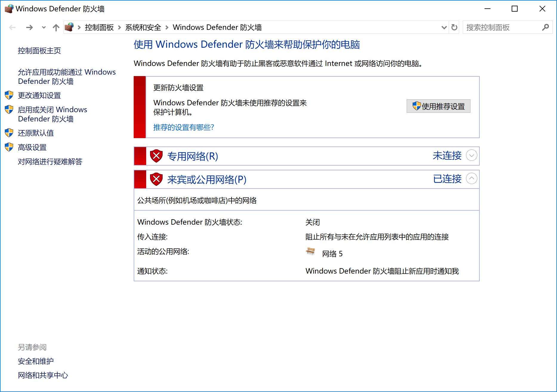Click 使用推荐设置 button

[438, 106]
